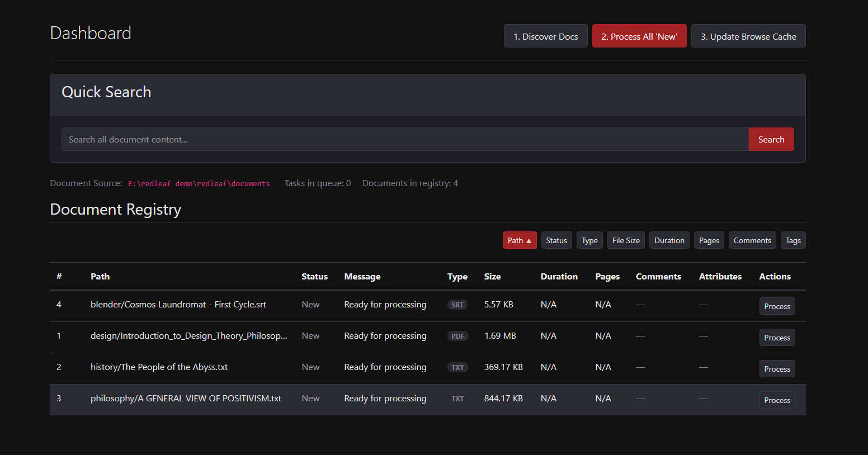
Task: Sort the registry by Type
Action: (x=589, y=240)
